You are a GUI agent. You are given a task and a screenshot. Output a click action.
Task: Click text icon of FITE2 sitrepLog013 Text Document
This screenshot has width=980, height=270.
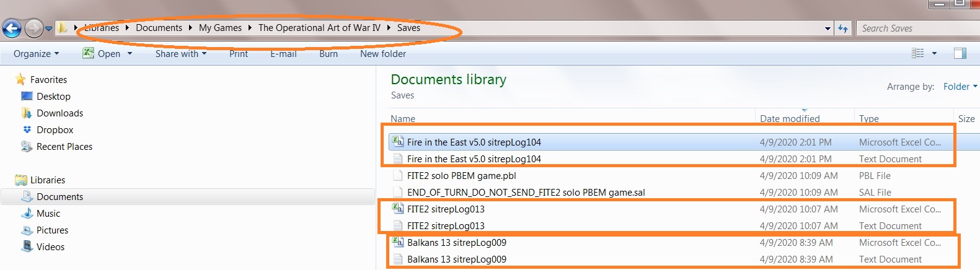point(398,226)
